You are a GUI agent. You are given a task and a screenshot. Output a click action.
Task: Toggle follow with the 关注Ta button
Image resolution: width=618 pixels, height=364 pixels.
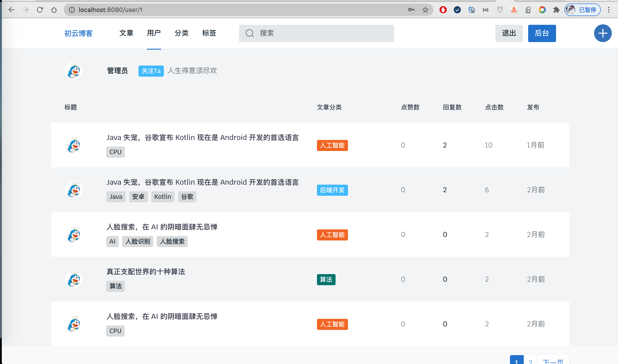click(x=151, y=71)
